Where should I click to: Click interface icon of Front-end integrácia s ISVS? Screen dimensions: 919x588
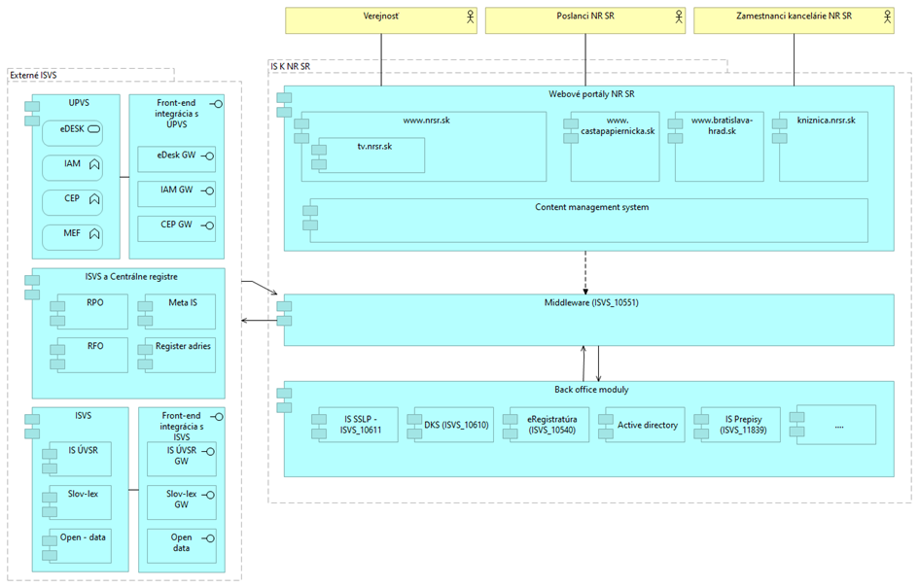pyautogui.click(x=217, y=416)
